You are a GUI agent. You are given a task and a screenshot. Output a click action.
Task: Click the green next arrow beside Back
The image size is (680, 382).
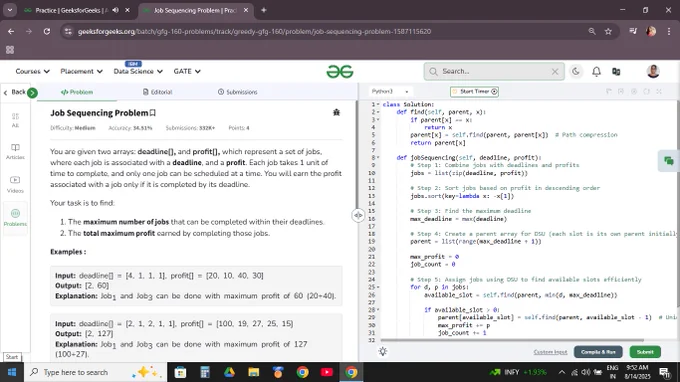(32, 92)
